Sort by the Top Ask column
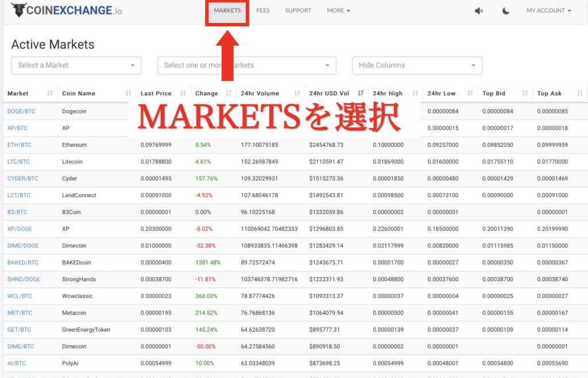 click(x=560, y=93)
